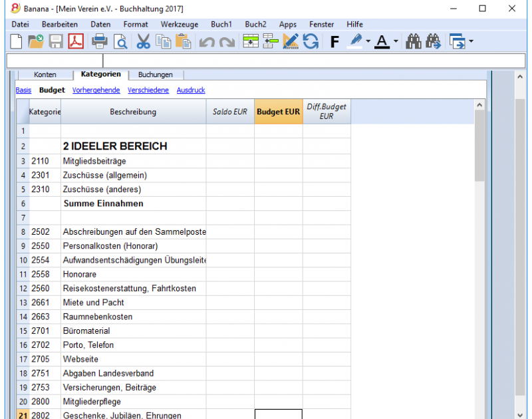Click the Paste clipboard icon

click(x=184, y=41)
